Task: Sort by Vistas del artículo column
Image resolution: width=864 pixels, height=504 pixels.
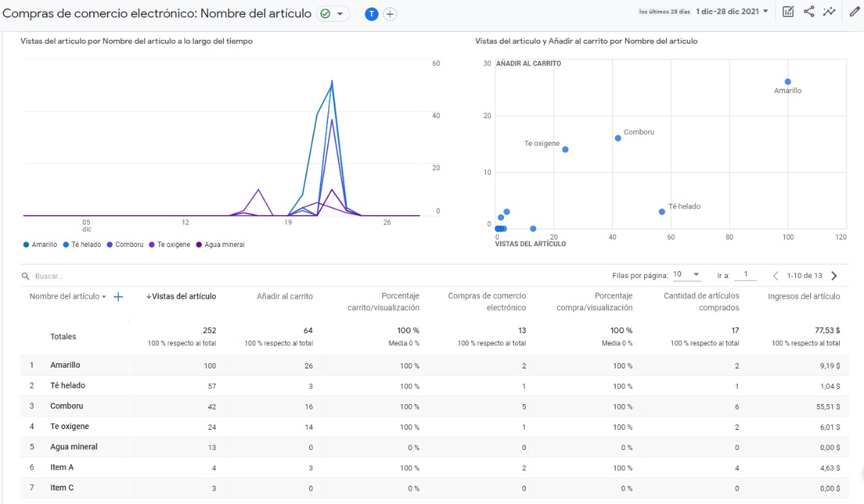Action: 181,296
